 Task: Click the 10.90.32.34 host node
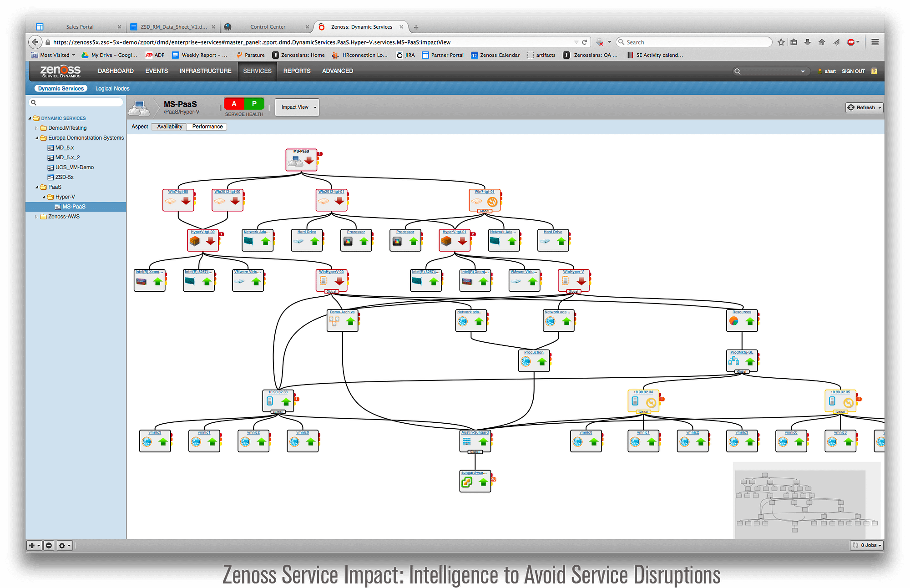643,400
